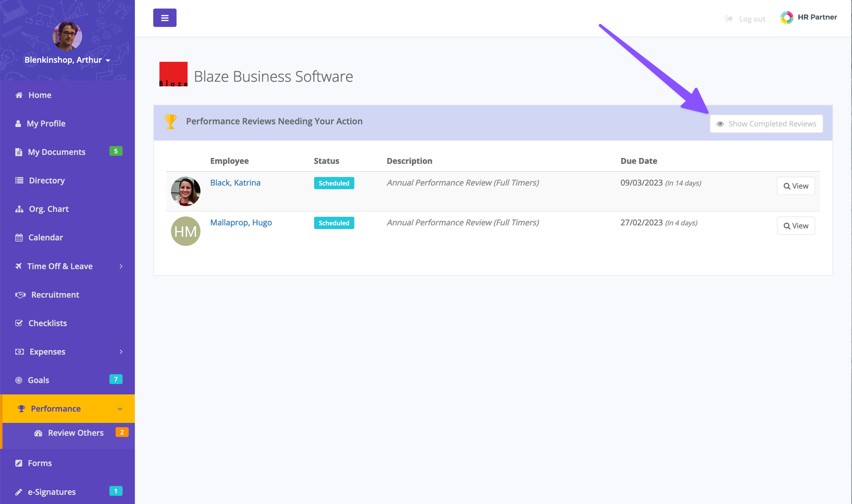Click the blue 1 e-Signatures badge

coord(116,491)
